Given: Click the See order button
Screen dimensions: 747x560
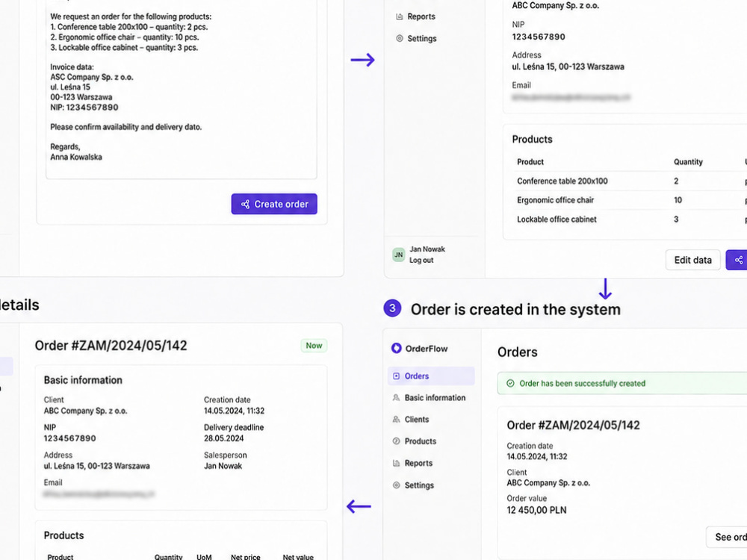Looking at the screenshot, I should coord(727,537).
